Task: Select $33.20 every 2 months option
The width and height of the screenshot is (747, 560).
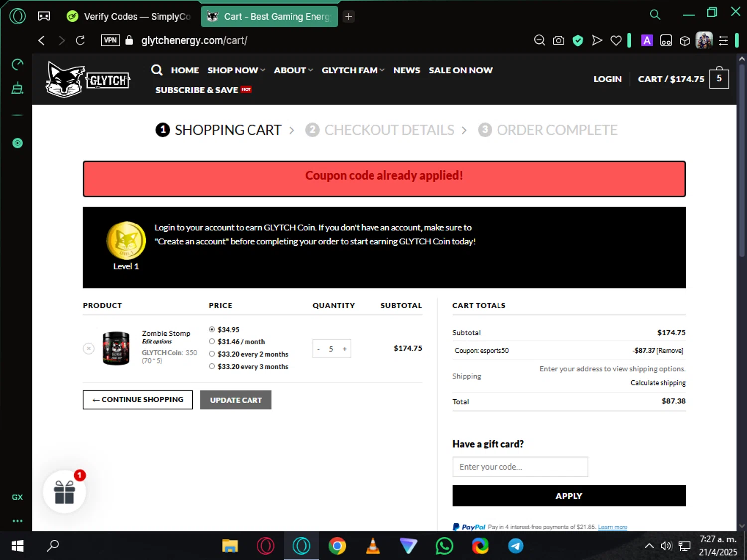Action: pos(212,354)
